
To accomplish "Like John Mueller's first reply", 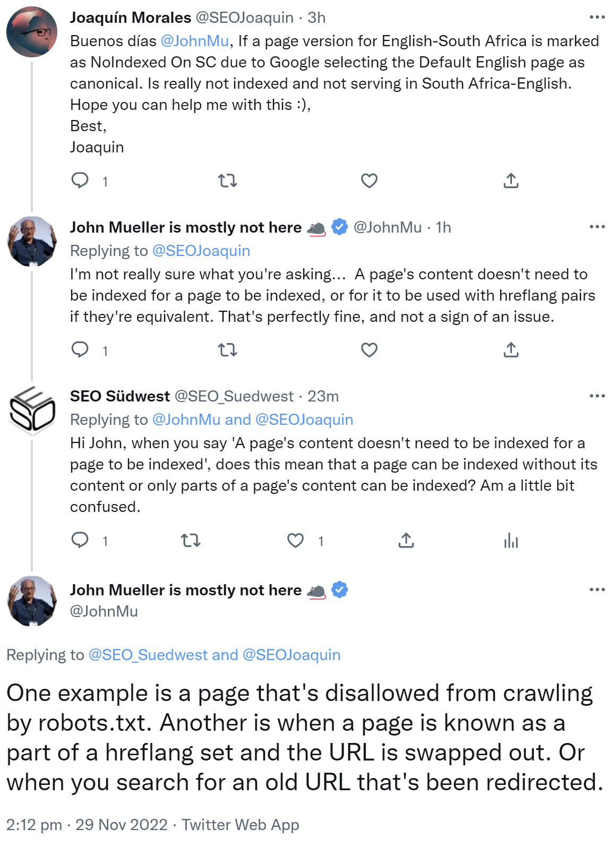I will [369, 350].
